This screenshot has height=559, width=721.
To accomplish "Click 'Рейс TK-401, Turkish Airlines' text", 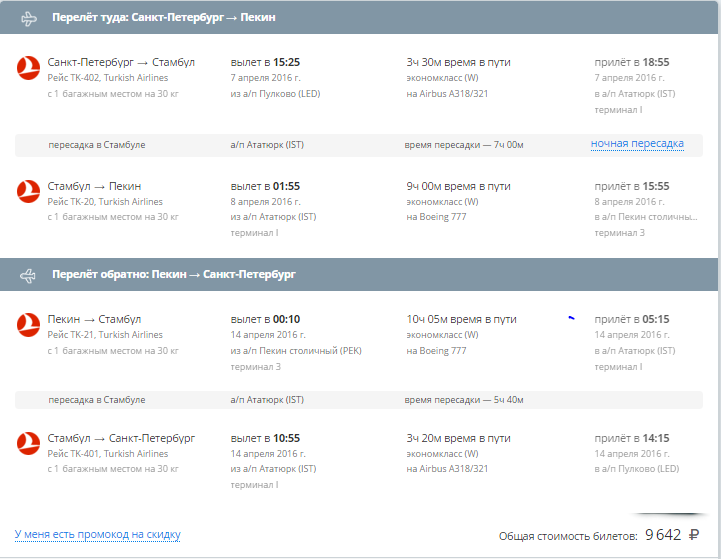I will 108,454.
